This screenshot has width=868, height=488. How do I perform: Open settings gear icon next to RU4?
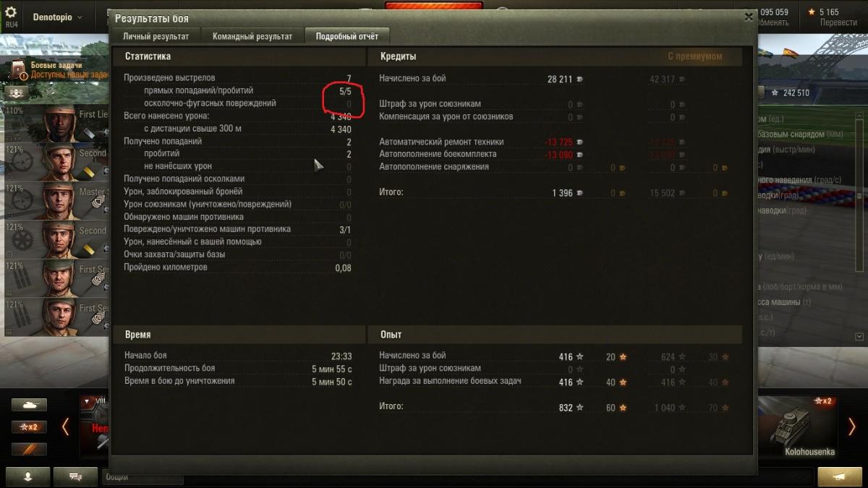pos(11,13)
